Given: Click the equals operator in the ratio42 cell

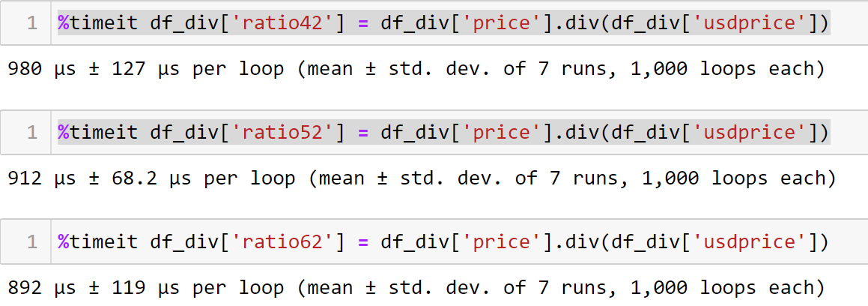Looking at the screenshot, I should [363, 23].
